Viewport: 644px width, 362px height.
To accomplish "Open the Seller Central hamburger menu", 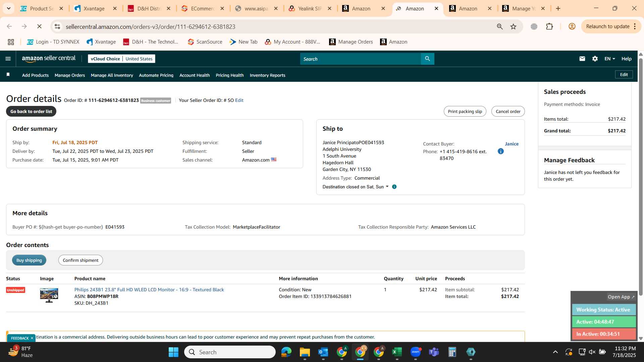I will 8,59.
